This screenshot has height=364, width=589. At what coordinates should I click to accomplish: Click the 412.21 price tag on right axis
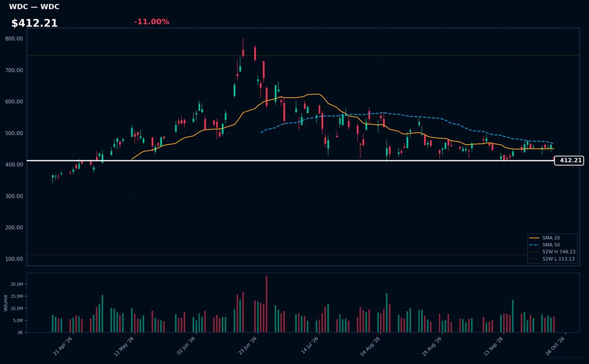pyautogui.click(x=569, y=160)
